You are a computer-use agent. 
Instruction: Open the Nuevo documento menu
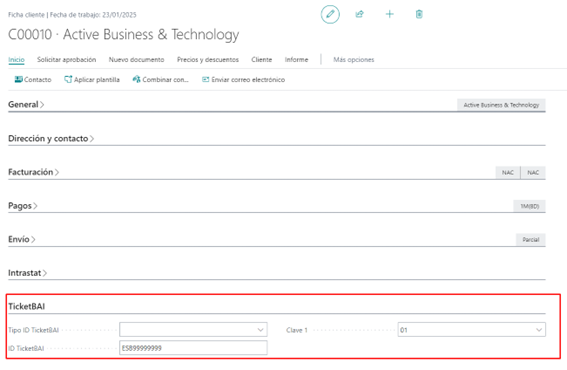(136, 60)
